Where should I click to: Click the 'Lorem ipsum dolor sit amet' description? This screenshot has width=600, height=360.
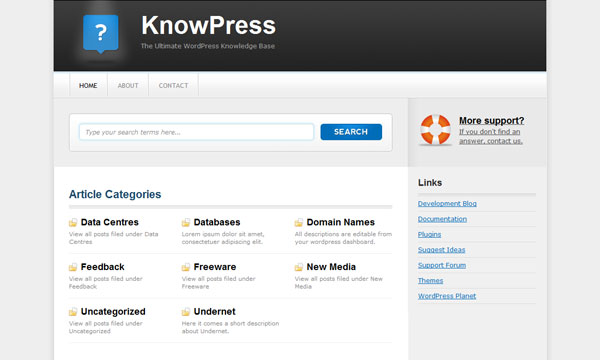point(223,238)
